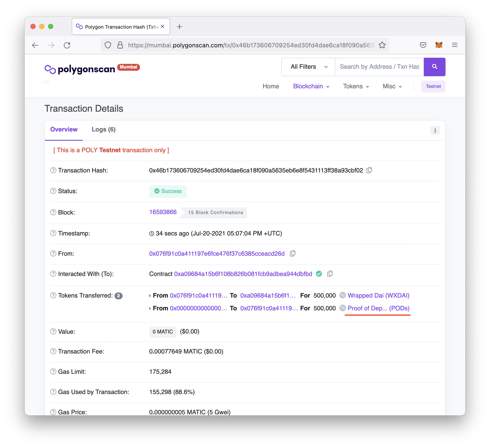Open the Firefox hamburger menu
490x448 pixels.
(455, 45)
